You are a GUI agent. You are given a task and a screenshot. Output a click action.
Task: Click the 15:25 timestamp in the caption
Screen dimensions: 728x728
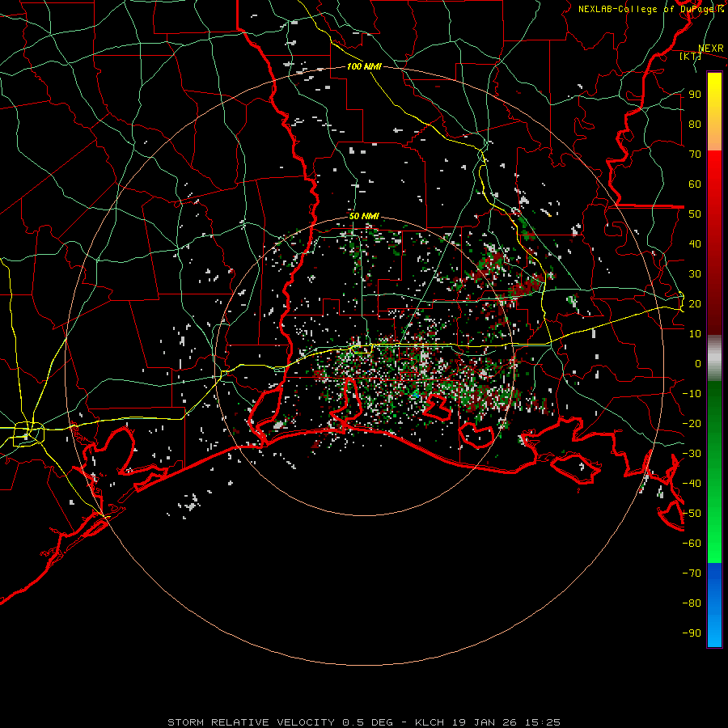[x=542, y=722]
